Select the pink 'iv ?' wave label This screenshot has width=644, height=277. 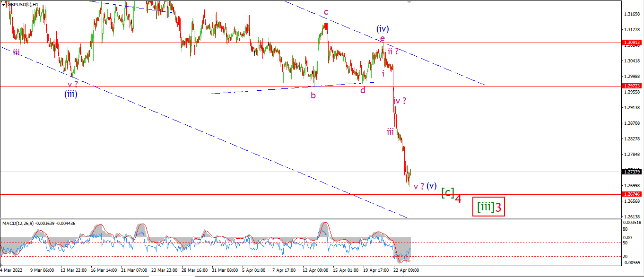click(x=400, y=100)
